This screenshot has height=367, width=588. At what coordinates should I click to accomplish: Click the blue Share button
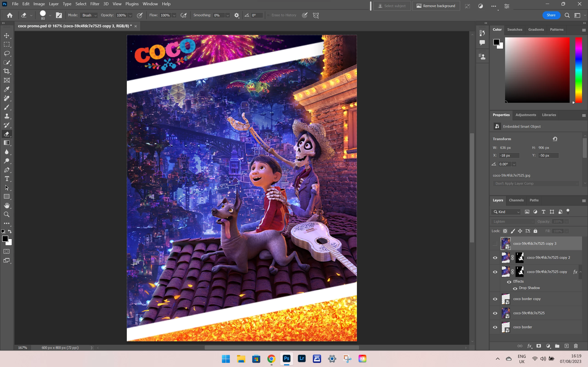(551, 15)
